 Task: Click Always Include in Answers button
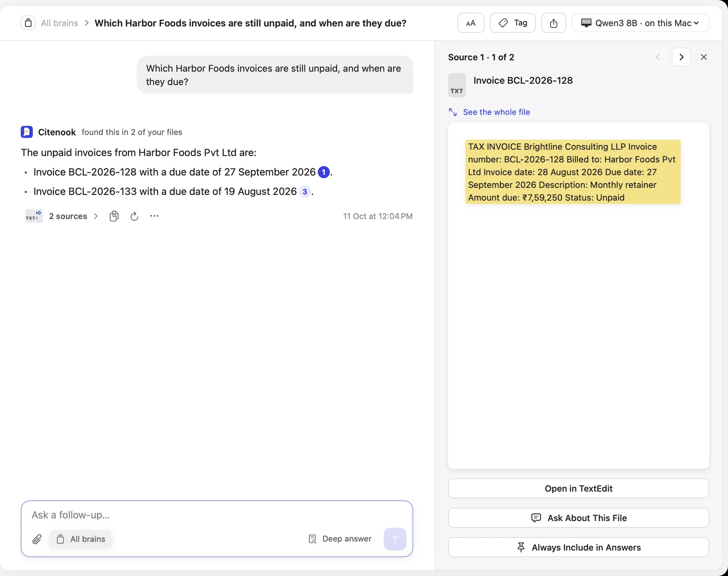pos(578,547)
